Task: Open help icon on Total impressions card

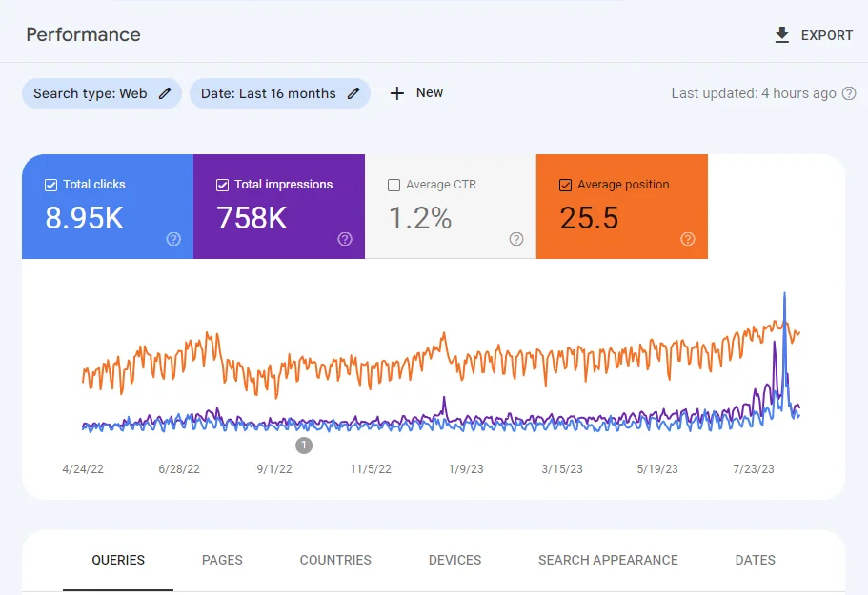Action: [345, 239]
